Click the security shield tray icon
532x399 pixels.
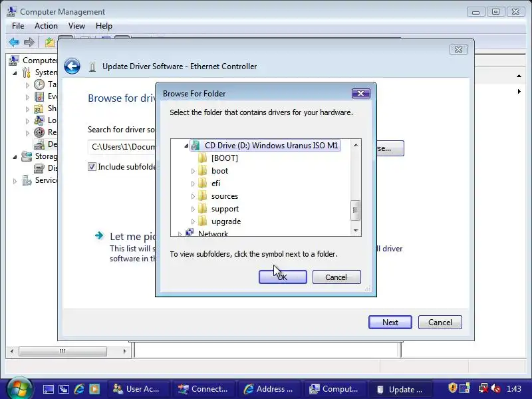click(x=453, y=388)
